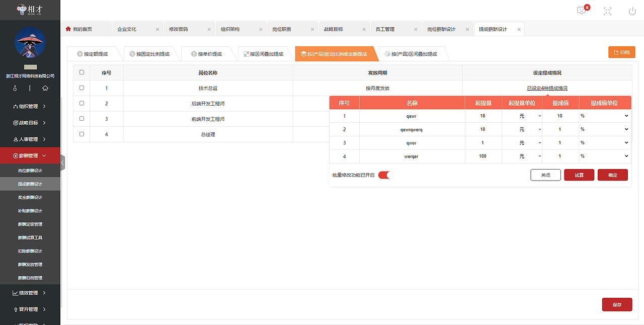Close the 岗位薪酬设计 tab
This screenshot has width=644, height=325.
(467, 29)
